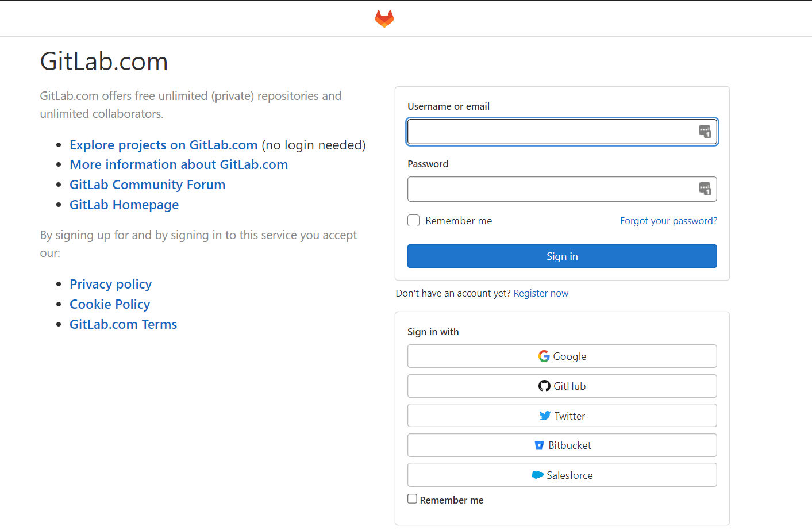Tick Remember me below the Salesforce option
This screenshot has height=530, width=812.
(412, 499)
